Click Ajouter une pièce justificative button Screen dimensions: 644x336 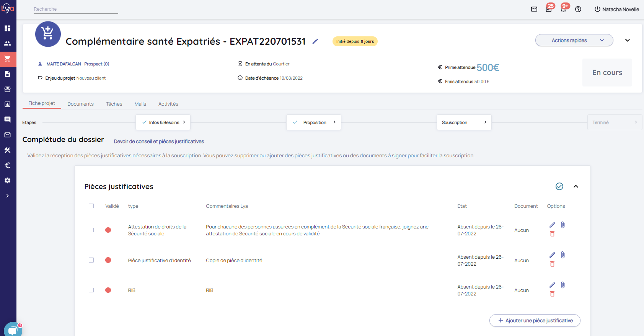535,321
